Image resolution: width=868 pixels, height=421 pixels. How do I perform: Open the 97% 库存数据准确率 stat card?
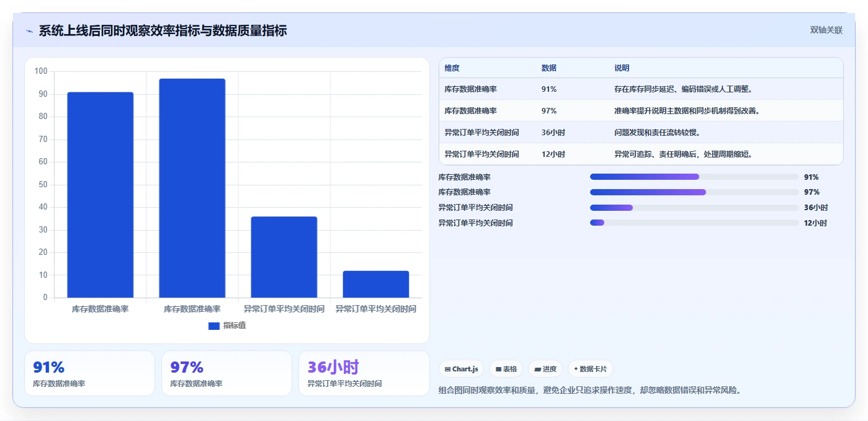pos(226,373)
